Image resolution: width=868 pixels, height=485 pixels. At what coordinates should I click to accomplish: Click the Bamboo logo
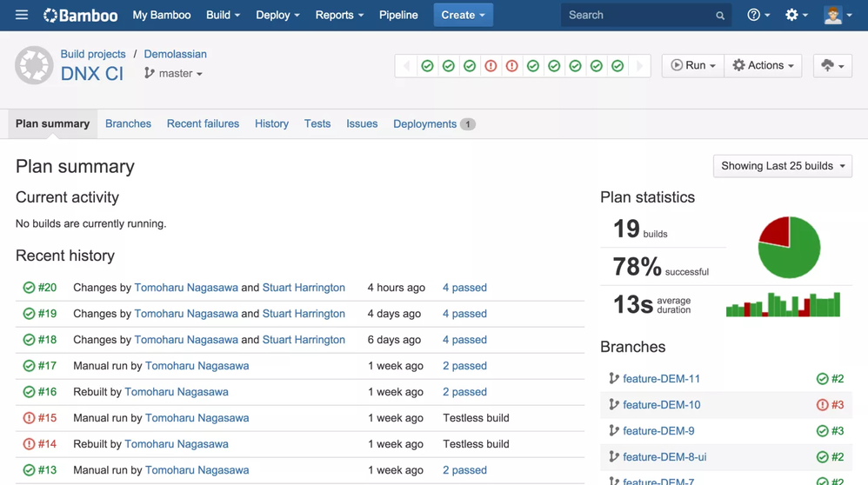tap(80, 15)
